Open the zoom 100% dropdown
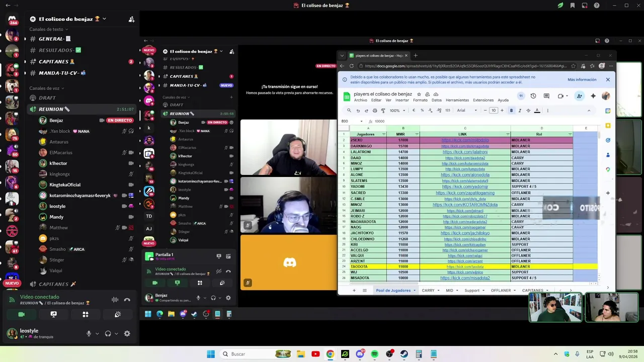Image resolution: width=644 pixels, height=362 pixels. (396, 111)
